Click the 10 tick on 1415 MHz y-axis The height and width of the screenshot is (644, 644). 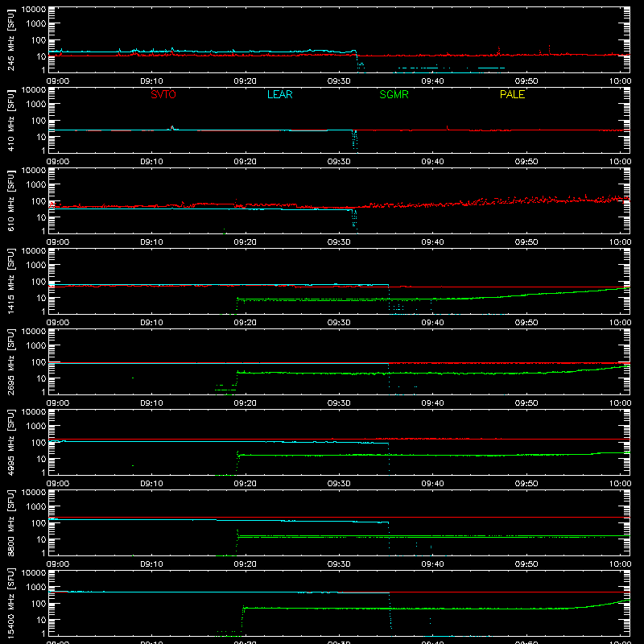click(x=41, y=298)
